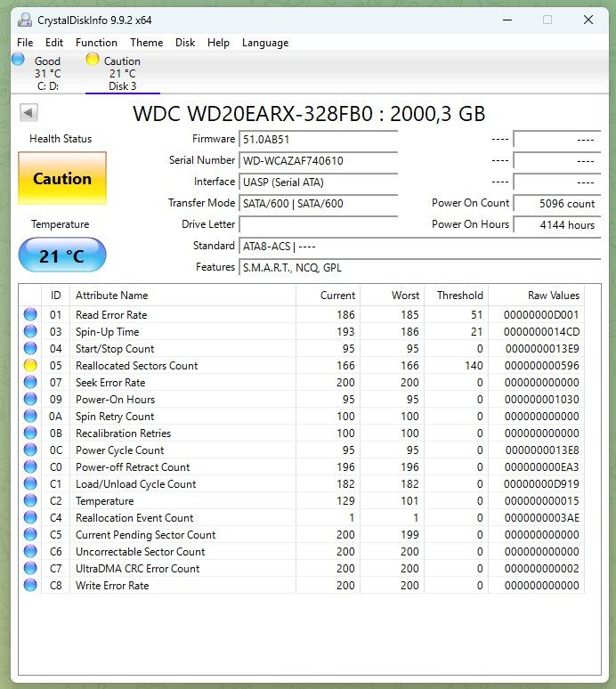Screen dimensions: 616x689
Task: Click the blue status dot for Power-off Retract Count
Action: [30, 466]
